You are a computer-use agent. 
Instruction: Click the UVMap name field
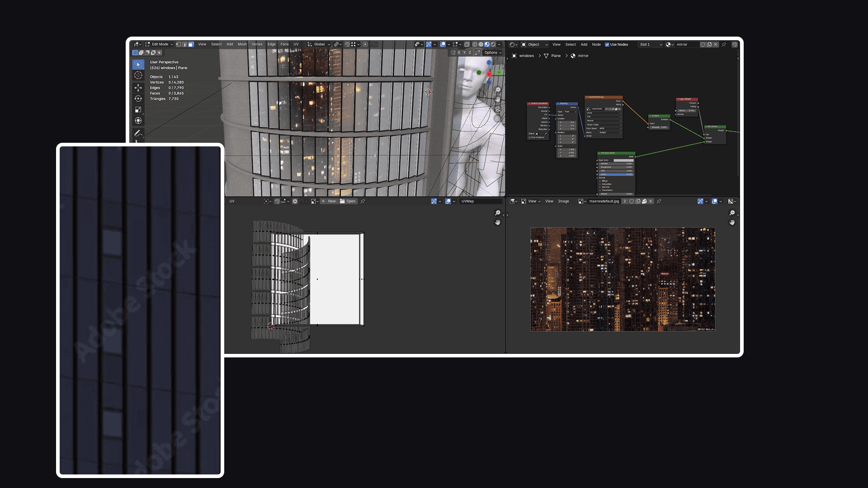pyautogui.click(x=480, y=201)
